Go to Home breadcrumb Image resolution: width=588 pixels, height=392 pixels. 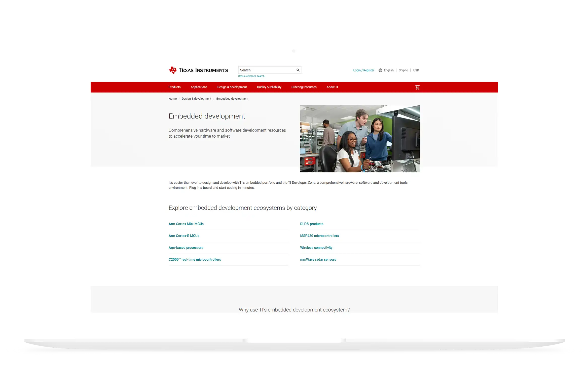point(172,99)
